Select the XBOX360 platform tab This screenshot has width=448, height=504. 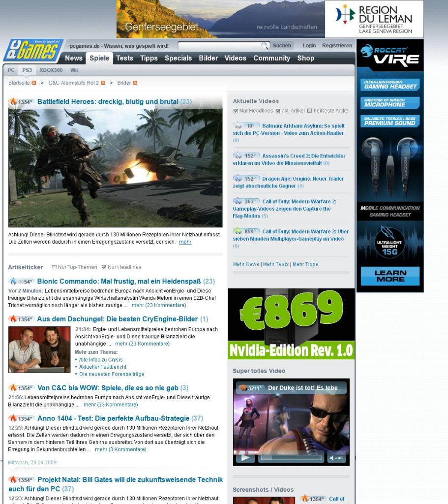[51, 70]
